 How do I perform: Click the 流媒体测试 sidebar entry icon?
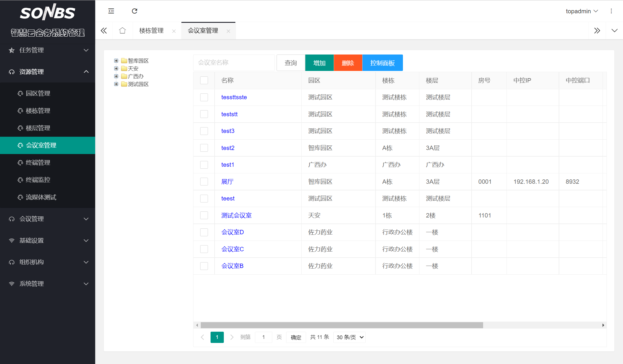tap(20, 197)
